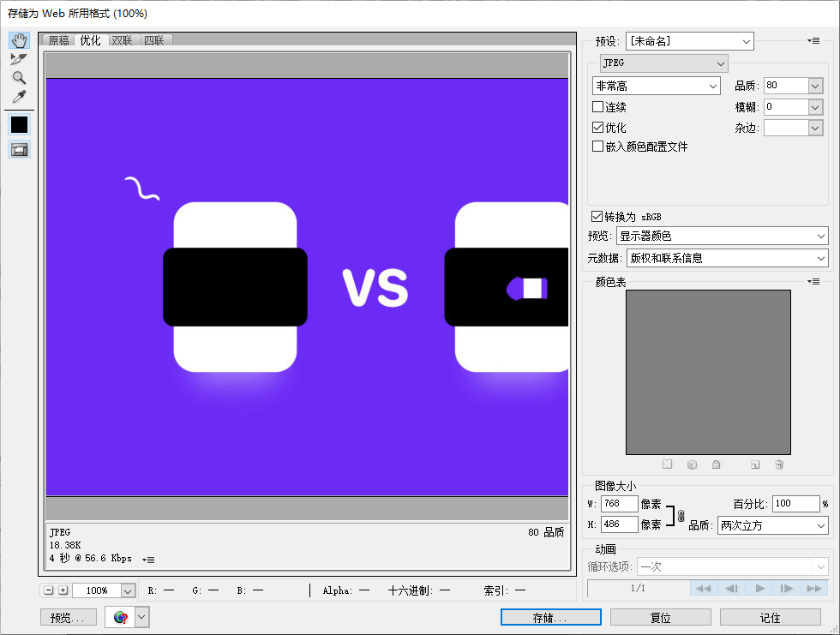Open the preset options menu icon
This screenshot has height=635, width=840.
(813, 41)
